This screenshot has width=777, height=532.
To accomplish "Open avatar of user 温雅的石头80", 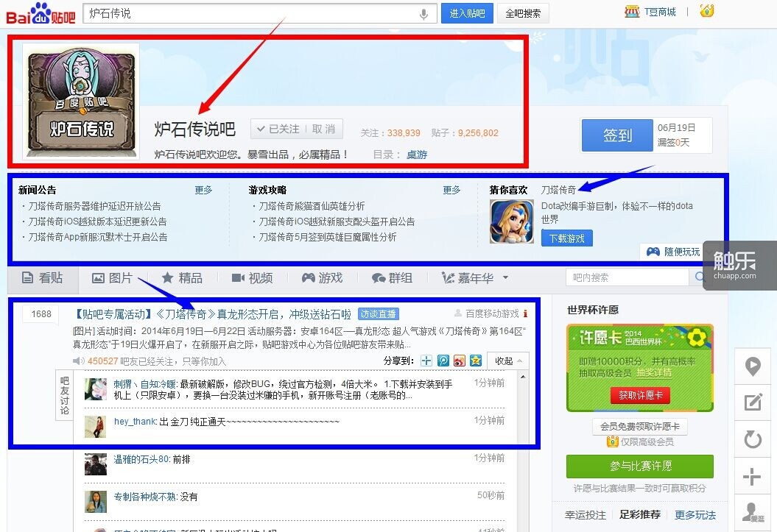I will pyautogui.click(x=96, y=464).
